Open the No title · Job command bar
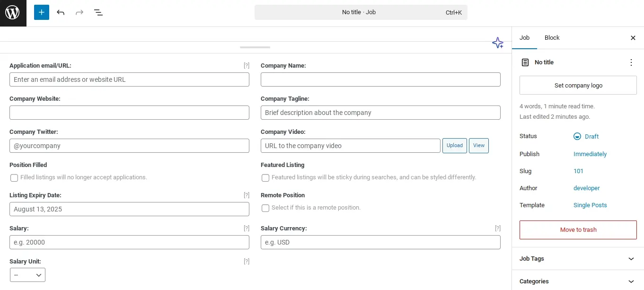The width and height of the screenshot is (644, 290). (361, 12)
